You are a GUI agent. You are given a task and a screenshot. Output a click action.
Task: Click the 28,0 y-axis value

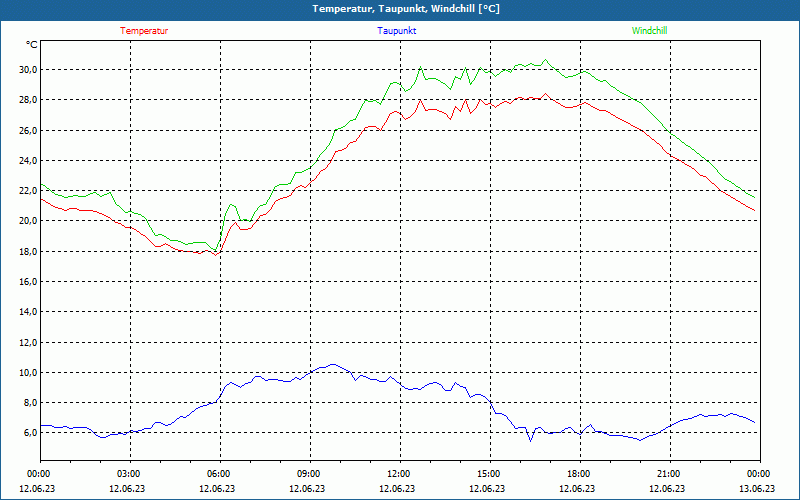[29, 99]
